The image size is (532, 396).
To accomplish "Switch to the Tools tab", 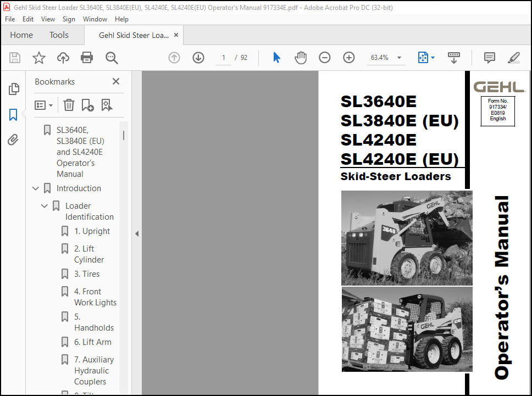I will click(x=59, y=35).
